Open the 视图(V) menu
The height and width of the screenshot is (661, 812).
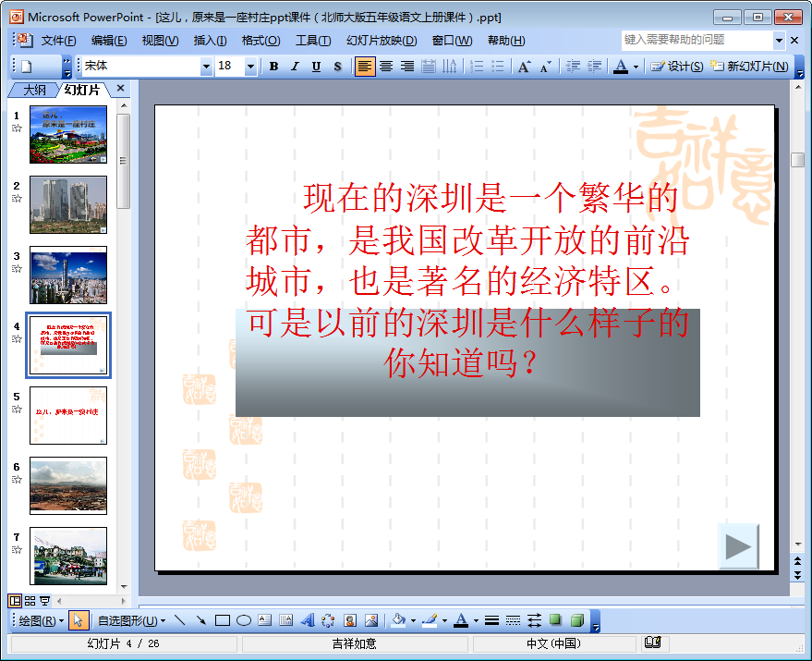click(160, 41)
